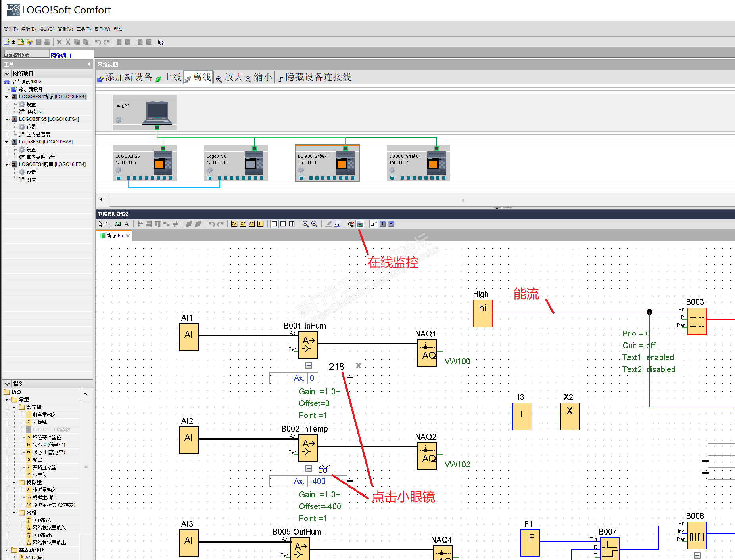Start the simulation via SIM icon
735x560 pixels.
[351, 224]
